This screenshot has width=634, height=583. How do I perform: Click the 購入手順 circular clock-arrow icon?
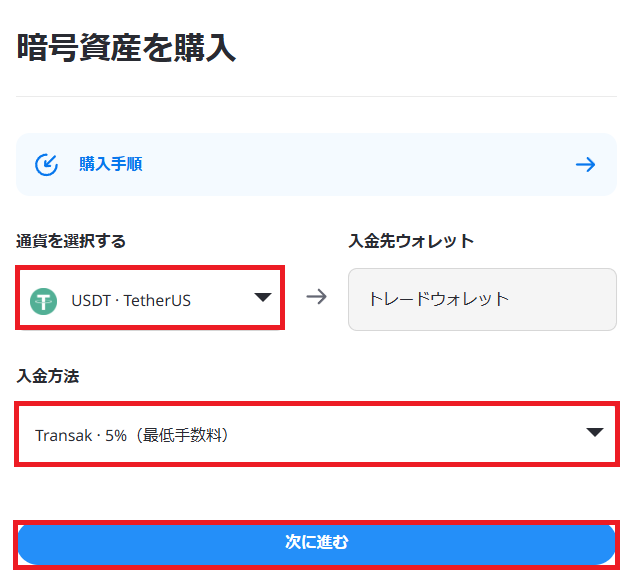point(46,165)
